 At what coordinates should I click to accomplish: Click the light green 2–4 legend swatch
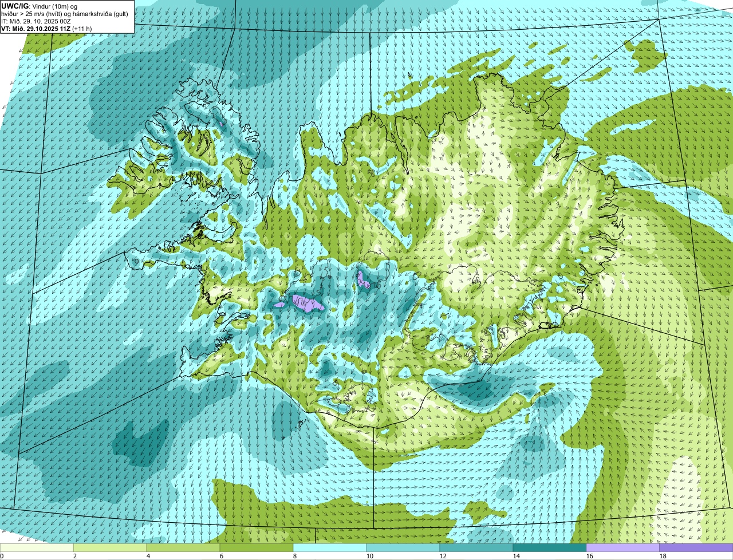[110, 548]
